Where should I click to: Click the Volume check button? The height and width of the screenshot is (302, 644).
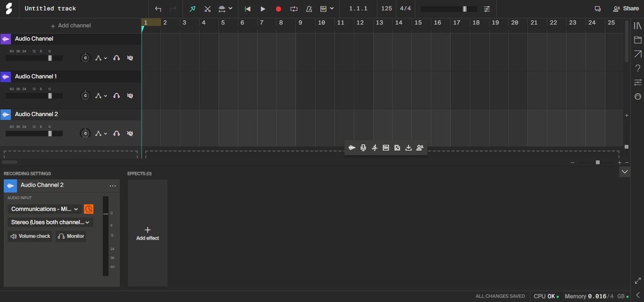[x=30, y=236]
